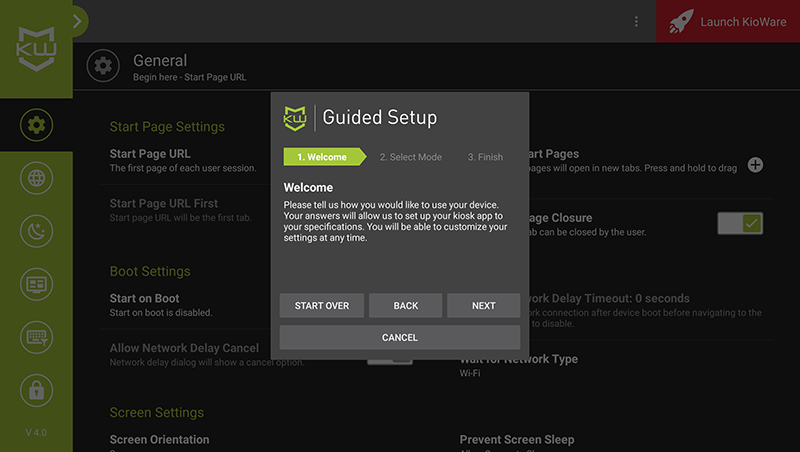Image resolution: width=800 pixels, height=452 pixels.
Task: Select the 2. Select Mode step
Action: point(411,157)
